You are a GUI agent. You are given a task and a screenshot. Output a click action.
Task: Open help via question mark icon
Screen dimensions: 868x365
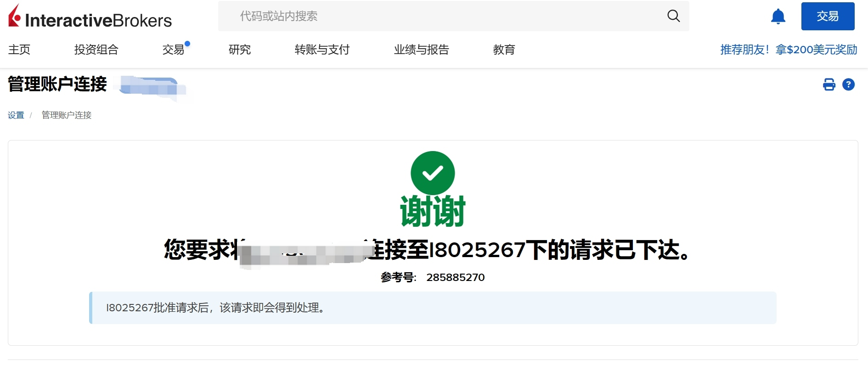point(848,84)
